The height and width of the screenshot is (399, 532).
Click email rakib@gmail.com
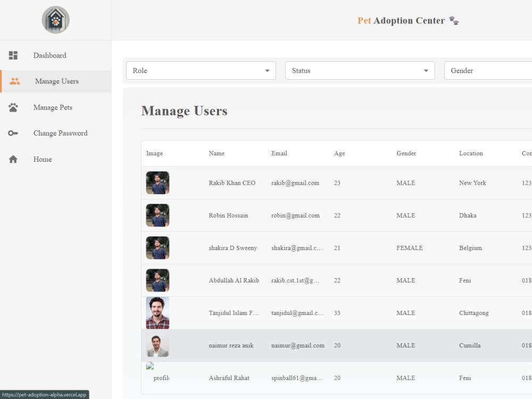click(295, 183)
